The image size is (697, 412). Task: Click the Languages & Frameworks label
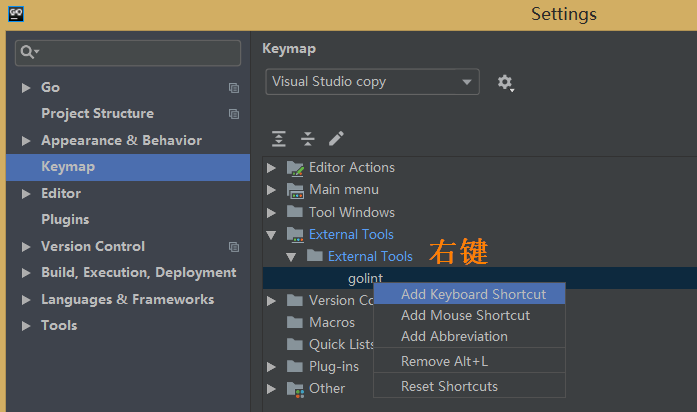coord(128,300)
